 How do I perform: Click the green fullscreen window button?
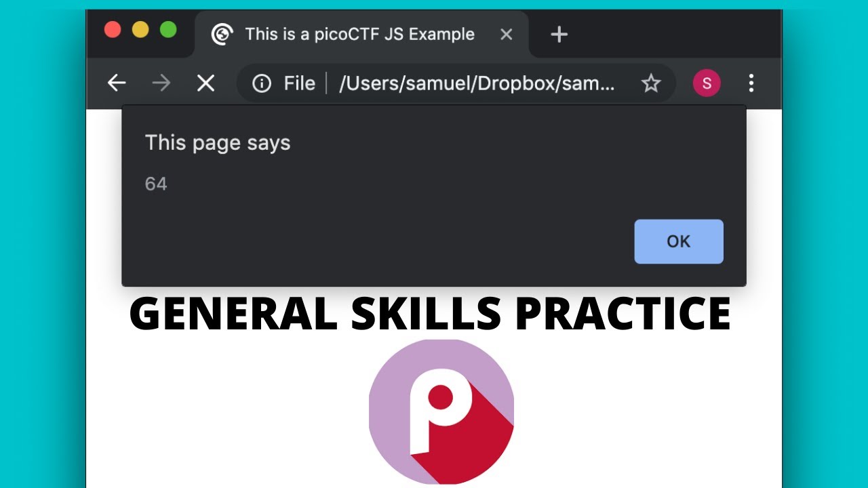click(x=168, y=30)
